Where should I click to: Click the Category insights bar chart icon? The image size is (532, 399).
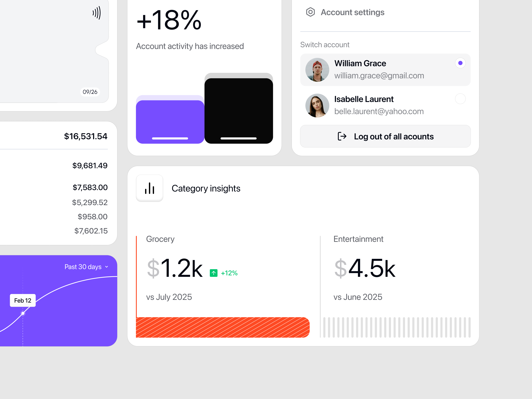tap(150, 188)
